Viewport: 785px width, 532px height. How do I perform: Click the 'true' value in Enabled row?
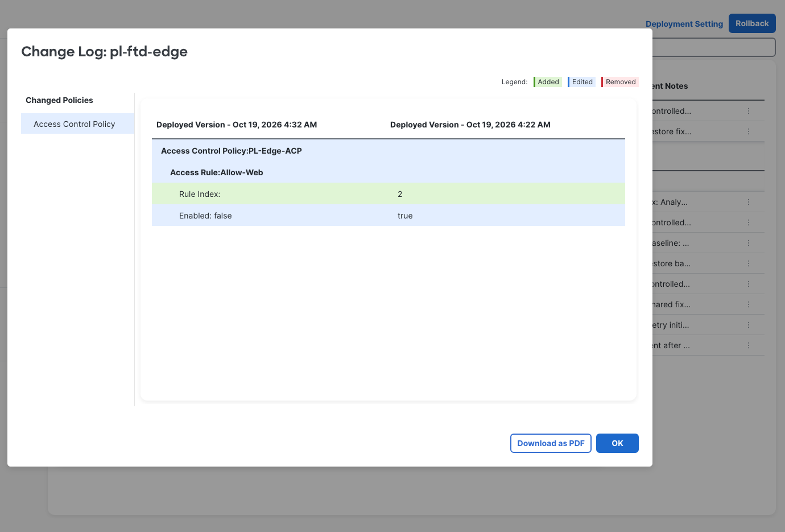point(405,216)
